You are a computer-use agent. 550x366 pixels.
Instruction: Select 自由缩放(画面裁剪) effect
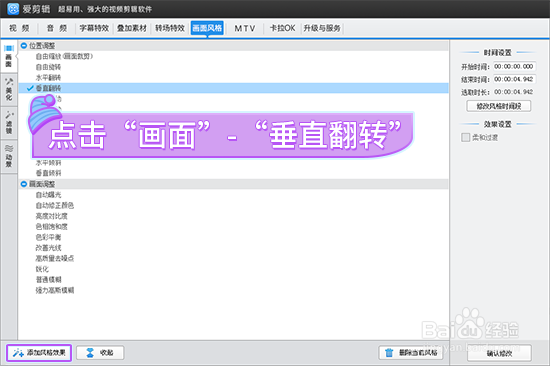coord(64,56)
